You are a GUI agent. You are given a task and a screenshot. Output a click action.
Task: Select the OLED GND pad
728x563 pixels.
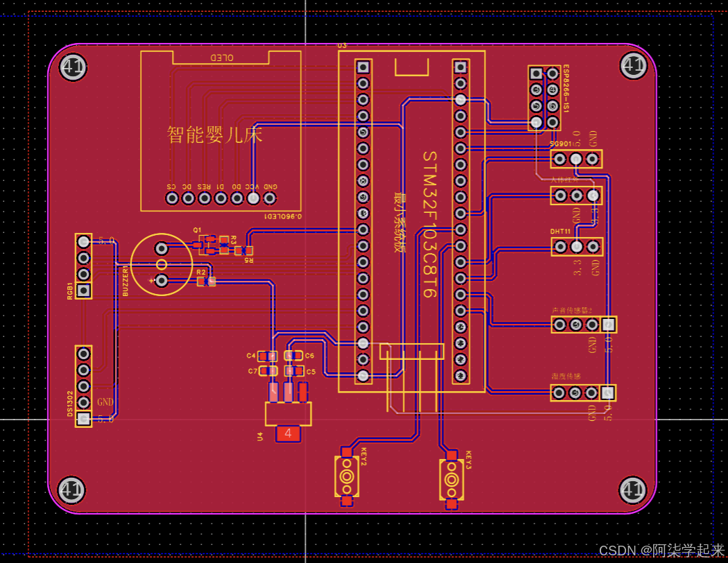pyautogui.click(x=269, y=198)
